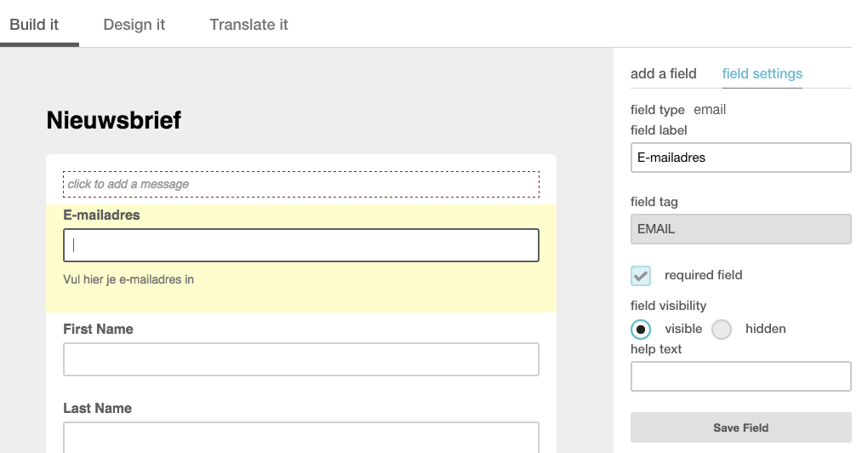Select the hidden radio button
Screen dimensions: 868x453
(722, 330)
